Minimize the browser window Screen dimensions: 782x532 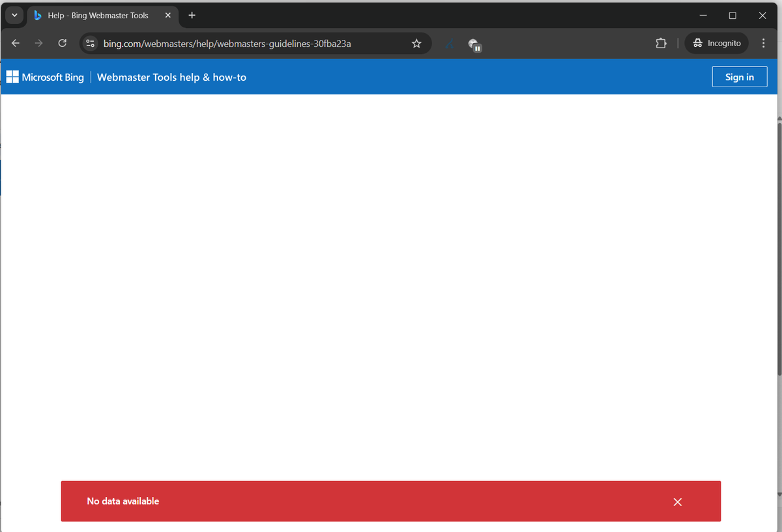(703, 16)
